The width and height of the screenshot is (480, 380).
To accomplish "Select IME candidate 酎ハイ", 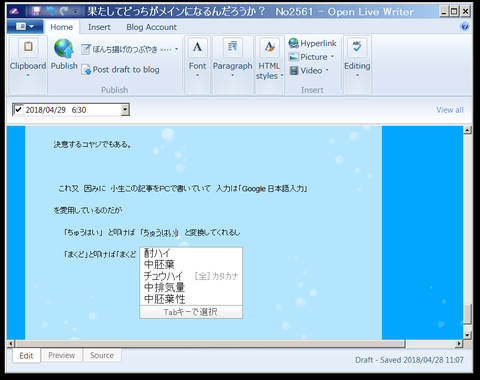I will pos(191,253).
